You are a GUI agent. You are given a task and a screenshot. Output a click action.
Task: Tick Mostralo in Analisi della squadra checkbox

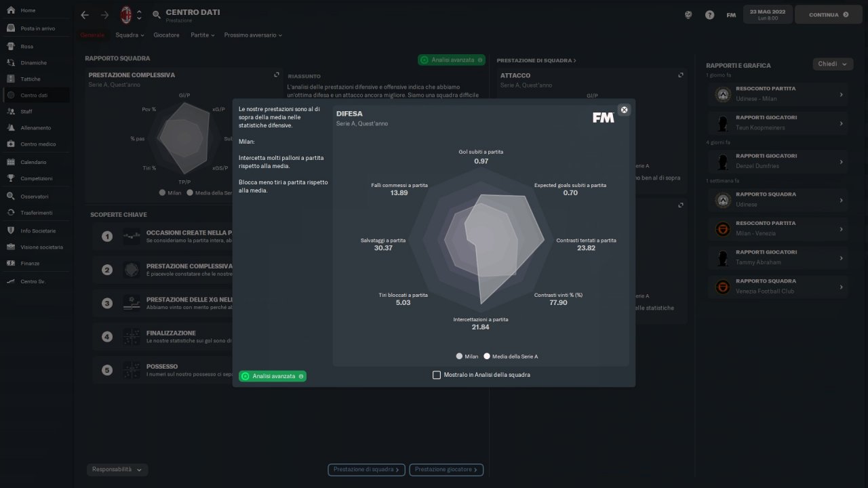(437, 375)
